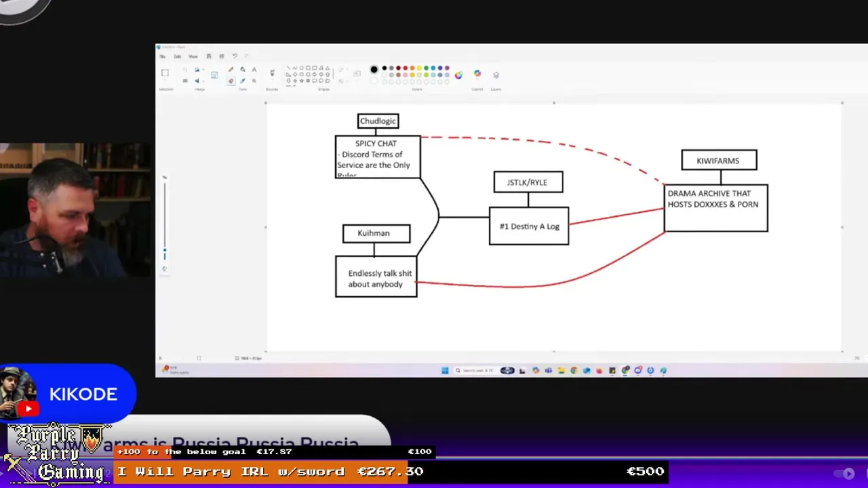Click the remove background icon
Screen dimensions: 868x488
click(214, 75)
